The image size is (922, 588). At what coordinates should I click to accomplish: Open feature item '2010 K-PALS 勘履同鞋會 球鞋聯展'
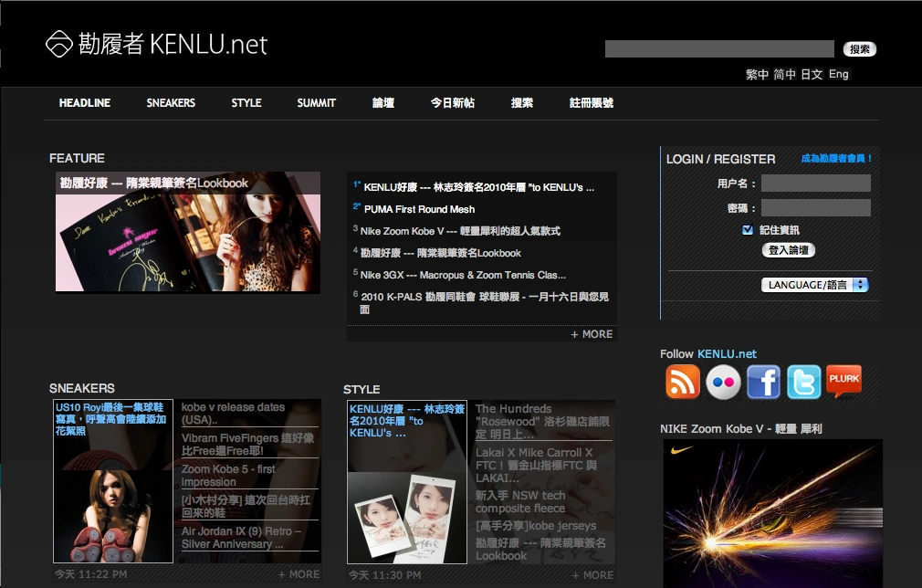click(485, 303)
